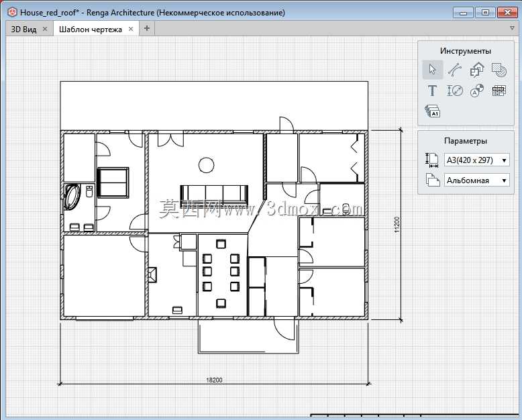Click the 11200 vertical dimension text
The height and width of the screenshot is (420, 522).
(397, 224)
